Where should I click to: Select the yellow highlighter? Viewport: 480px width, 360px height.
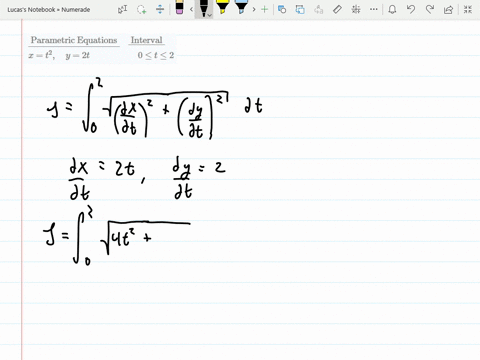click(222, 8)
